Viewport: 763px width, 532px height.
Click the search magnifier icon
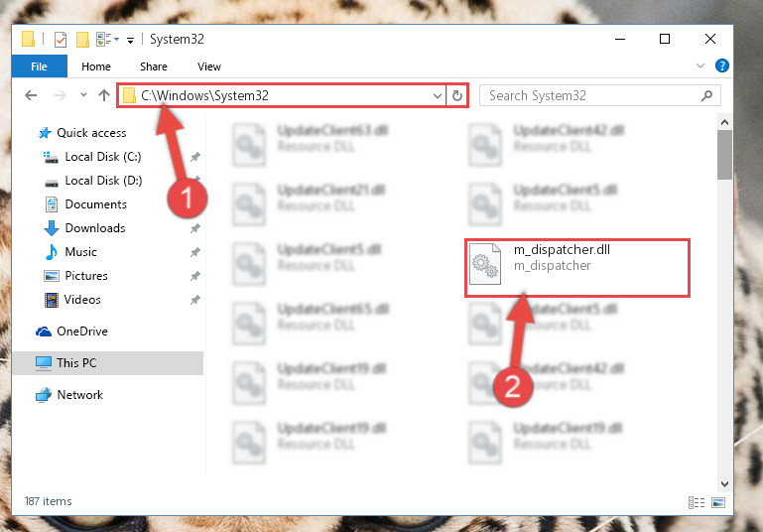pos(706,96)
